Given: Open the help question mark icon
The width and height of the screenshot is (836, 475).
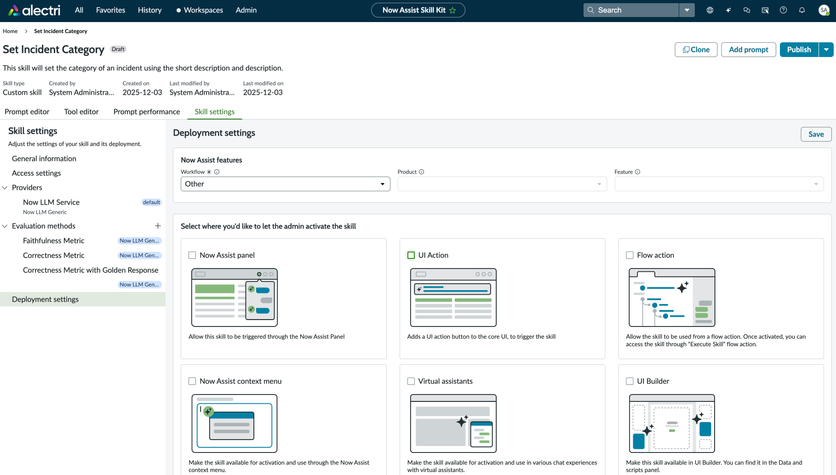Looking at the screenshot, I should click(783, 10).
